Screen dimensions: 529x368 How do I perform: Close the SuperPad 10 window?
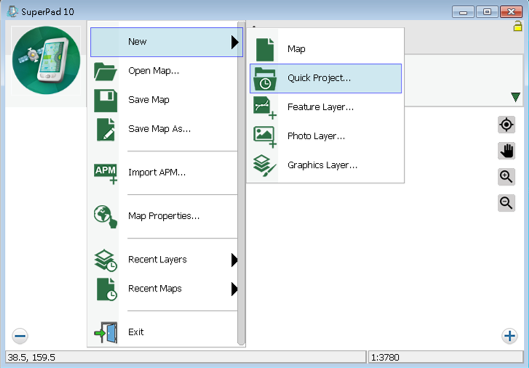[x=511, y=12]
